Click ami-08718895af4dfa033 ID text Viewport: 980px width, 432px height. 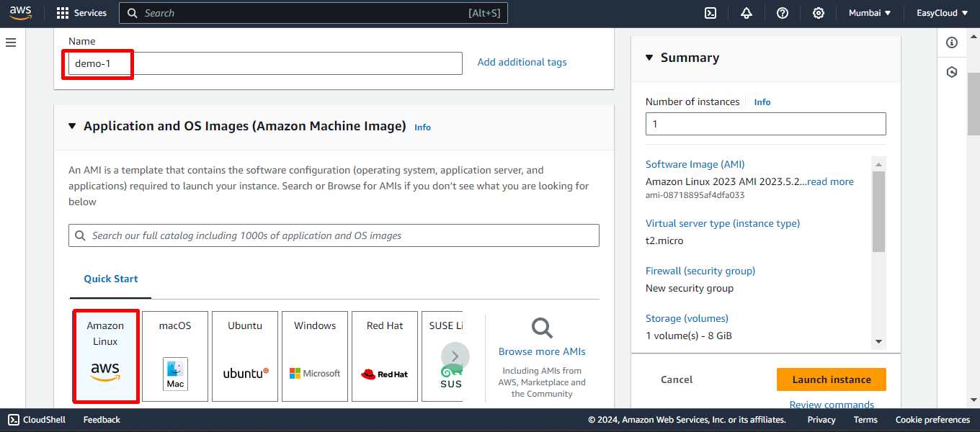tap(695, 195)
